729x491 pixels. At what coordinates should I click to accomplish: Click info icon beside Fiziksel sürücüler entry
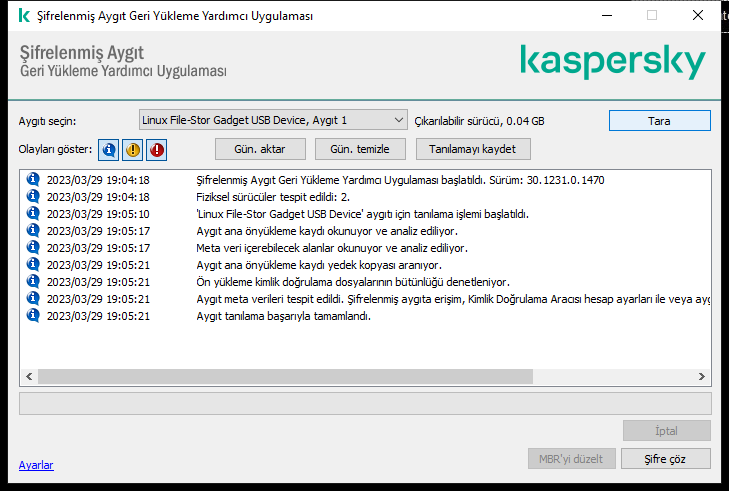(33, 197)
